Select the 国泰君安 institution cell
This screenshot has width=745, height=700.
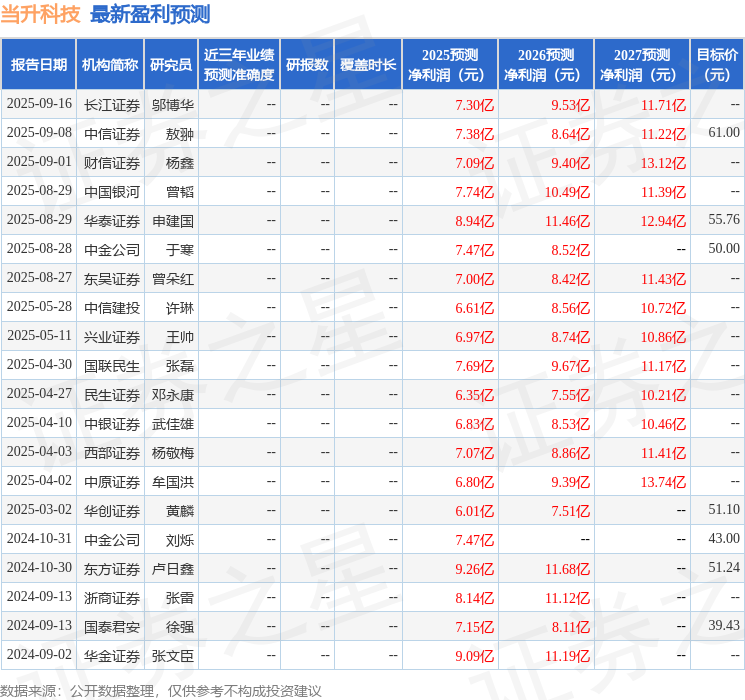point(112,627)
